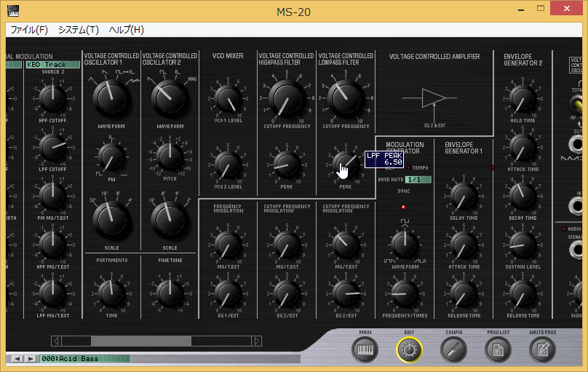
Task: Click frequency modulation MG/T.EXT knob
Action: coord(228,245)
